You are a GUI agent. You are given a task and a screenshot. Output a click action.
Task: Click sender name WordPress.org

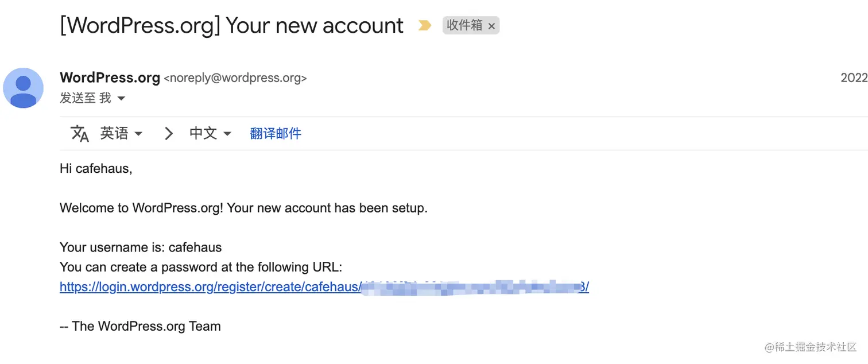pyautogui.click(x=110, y=78)
